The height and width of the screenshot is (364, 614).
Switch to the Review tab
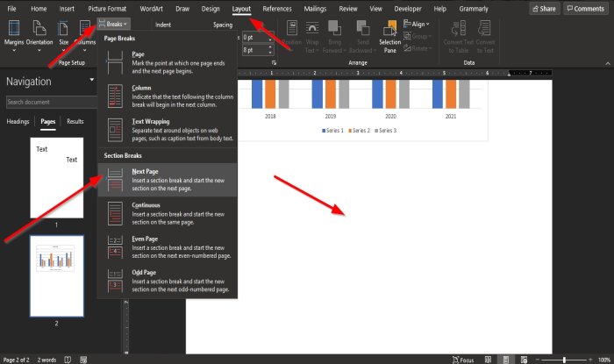pyautogui.click(x=348, y=9)
